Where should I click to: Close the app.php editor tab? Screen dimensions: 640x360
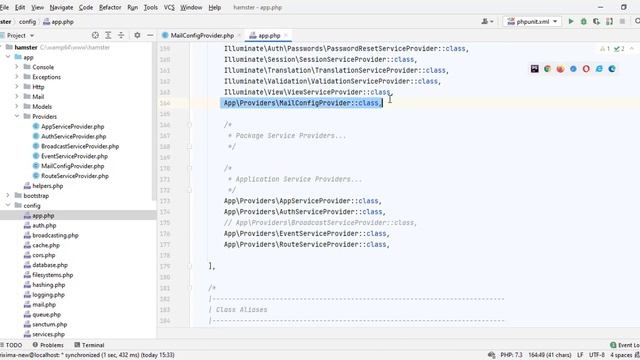pyautogui.click(x=286, y=36)
